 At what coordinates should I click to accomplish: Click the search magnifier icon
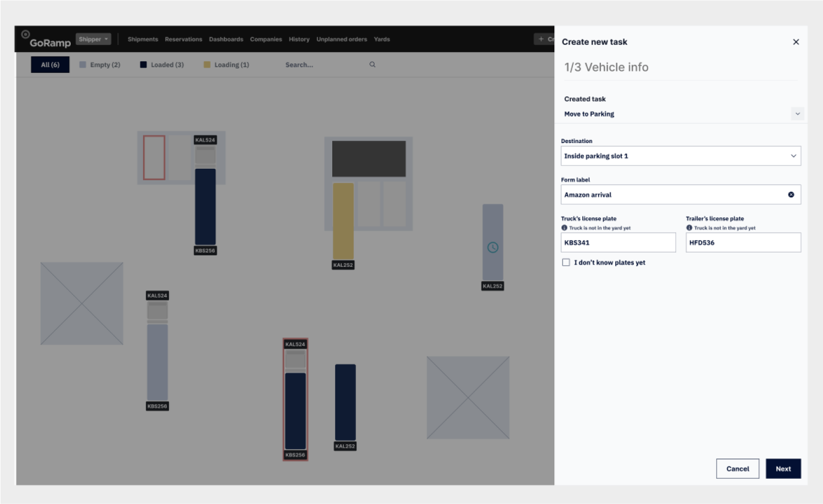point(372,65)
